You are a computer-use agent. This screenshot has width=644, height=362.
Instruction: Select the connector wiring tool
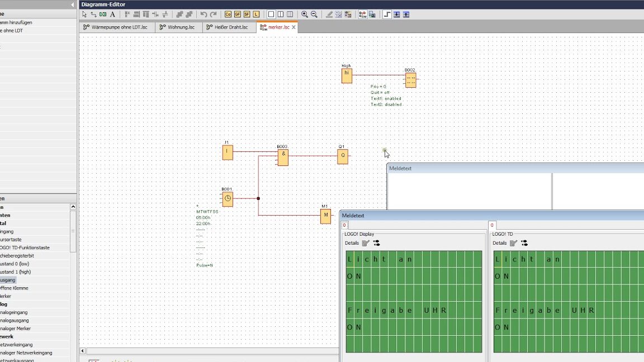(x=93, y=15)
